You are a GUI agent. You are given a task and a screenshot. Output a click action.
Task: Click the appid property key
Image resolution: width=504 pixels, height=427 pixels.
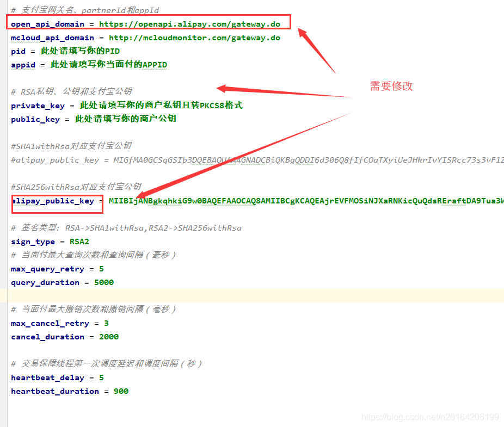[23, 65]
